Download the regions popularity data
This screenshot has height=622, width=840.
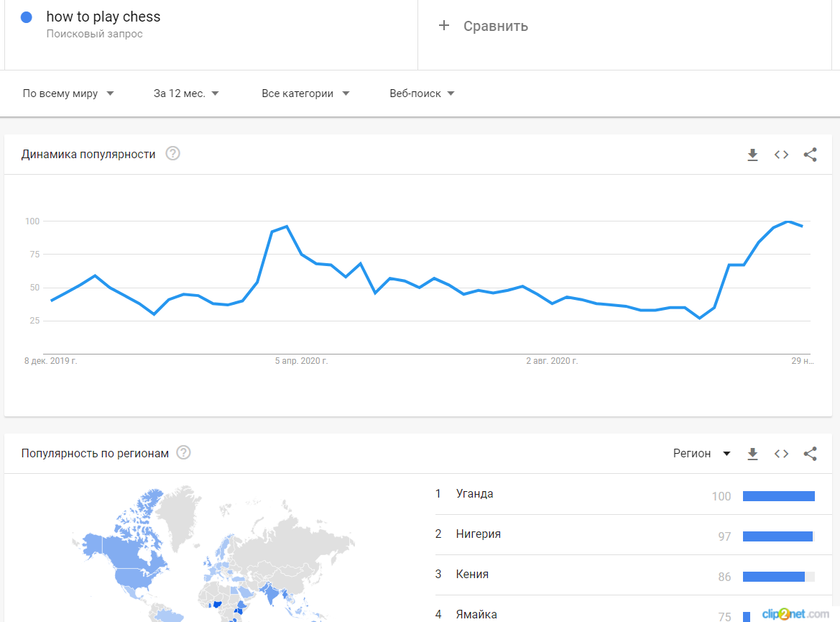tap(752, 454)
